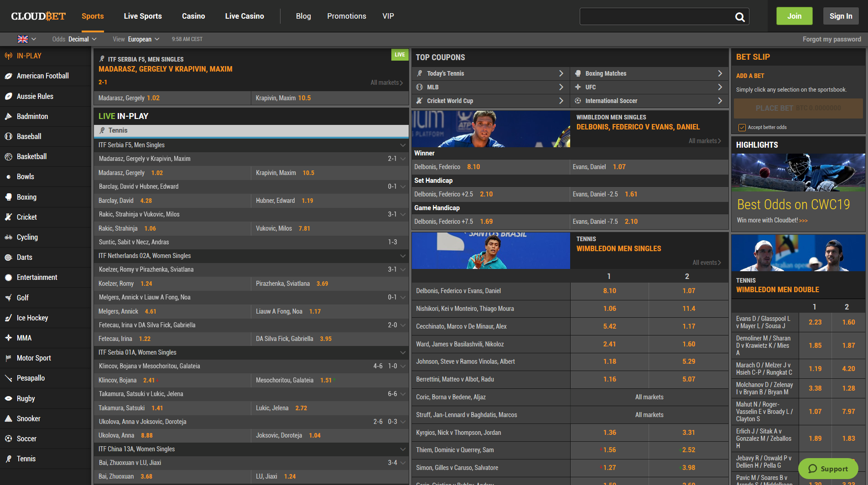Click the Aussie Rules ball icon
This screenshot has height=485, width=868.
coord(8,96)
